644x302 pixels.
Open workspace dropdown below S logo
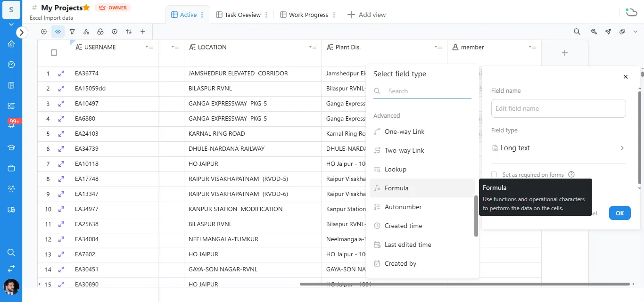click(x=11, y=24)
